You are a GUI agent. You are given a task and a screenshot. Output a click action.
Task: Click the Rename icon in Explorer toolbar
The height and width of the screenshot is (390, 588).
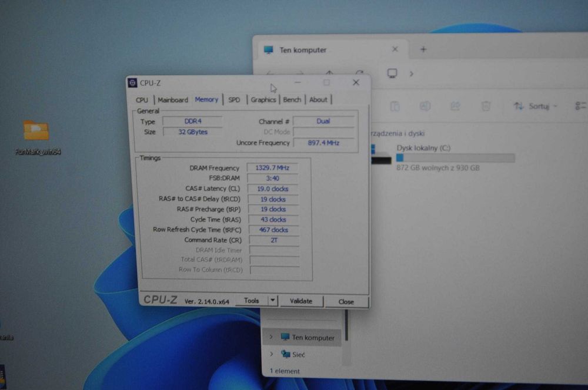pos(425,106)
